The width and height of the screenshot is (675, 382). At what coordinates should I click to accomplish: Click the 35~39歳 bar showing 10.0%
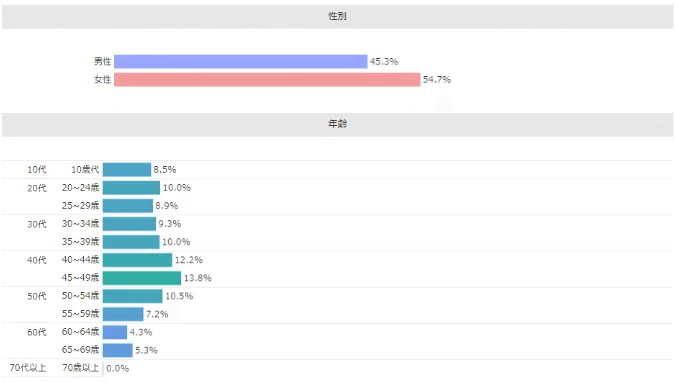[x=131, y=242]
